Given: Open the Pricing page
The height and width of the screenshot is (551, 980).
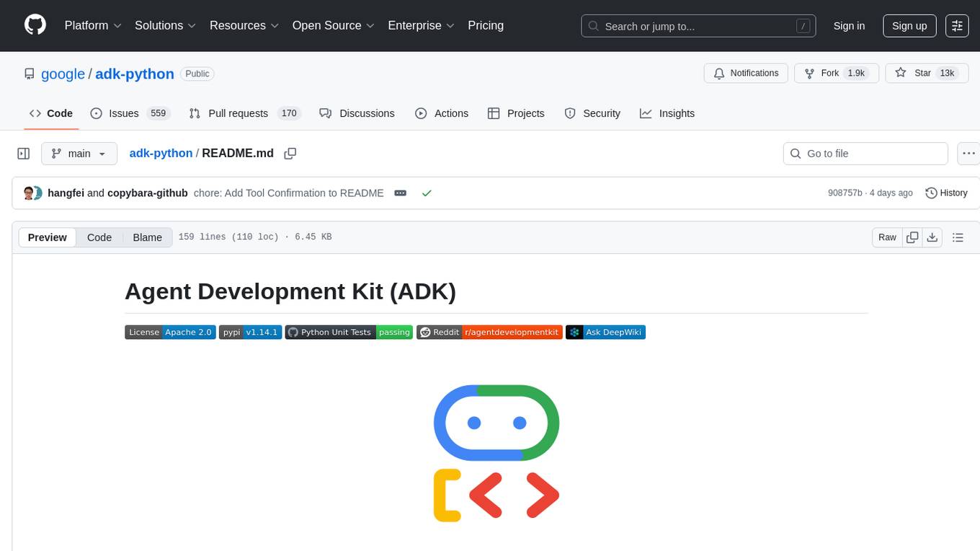Looking at the screenshot, I should click(x=486, y=25).
